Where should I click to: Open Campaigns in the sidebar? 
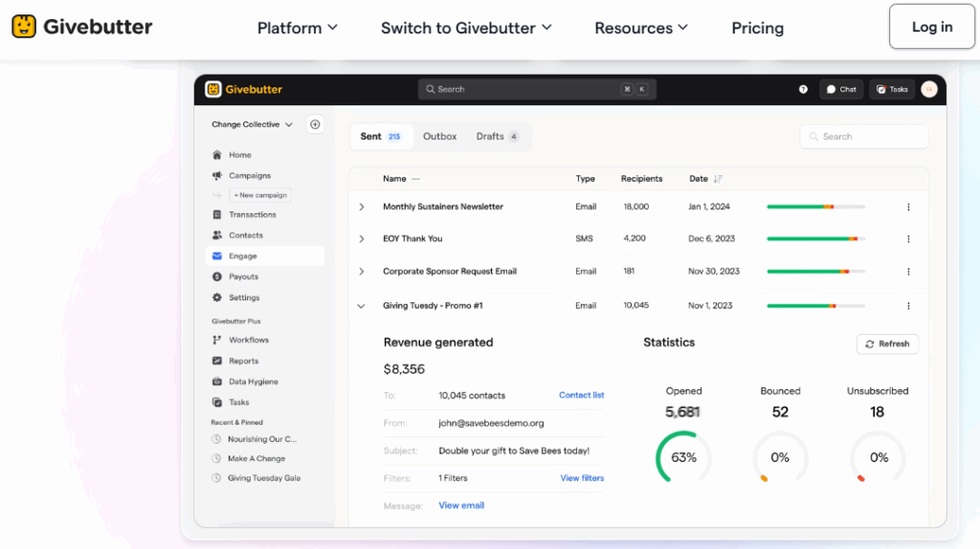(x=249, y=176)
